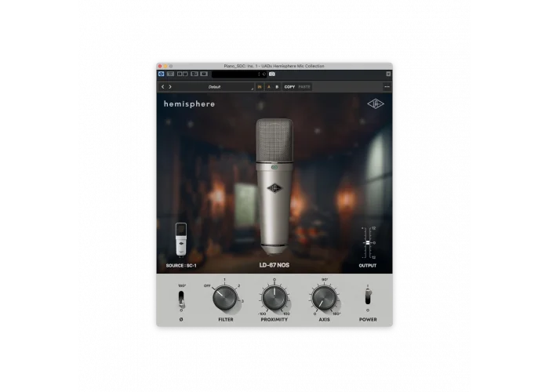This screenshot has height=392, width=549.
Task: Click the black host preset field
Action: [239, 74]
